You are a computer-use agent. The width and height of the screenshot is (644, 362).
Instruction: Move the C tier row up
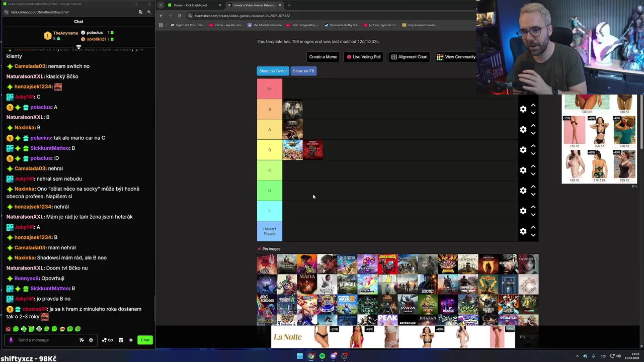click(533, 166)
